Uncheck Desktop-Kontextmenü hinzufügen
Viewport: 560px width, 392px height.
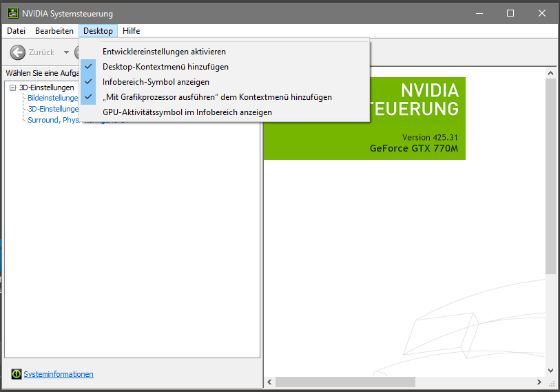pyautogui.click(x=225, y=67)
